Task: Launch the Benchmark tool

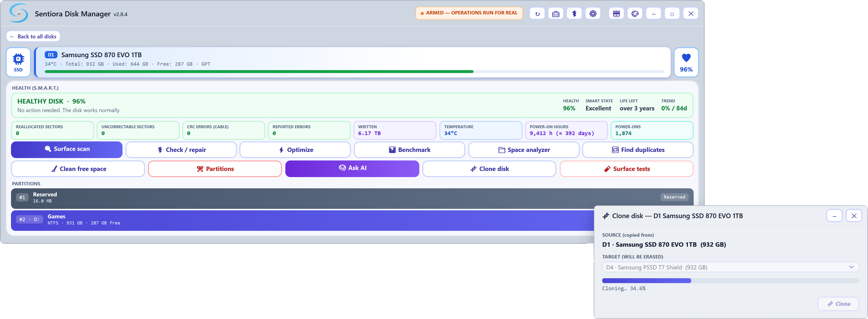Action: pyautogui.click(x=409, y=150)
